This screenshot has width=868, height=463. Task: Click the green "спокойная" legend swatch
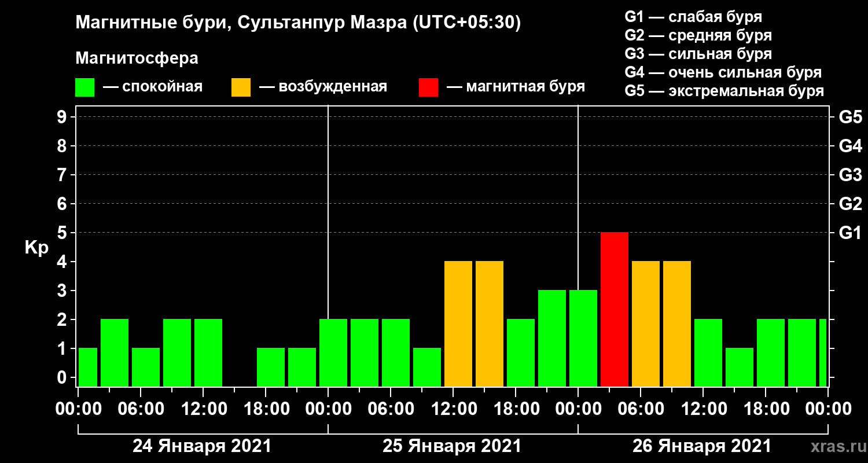pyautogui.click(x=84, y=87)
